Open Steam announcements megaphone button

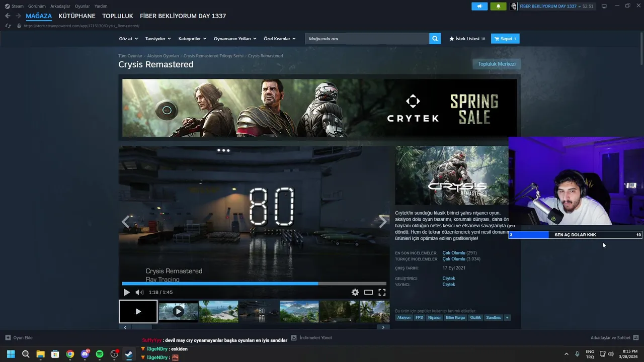click(479, 6)
